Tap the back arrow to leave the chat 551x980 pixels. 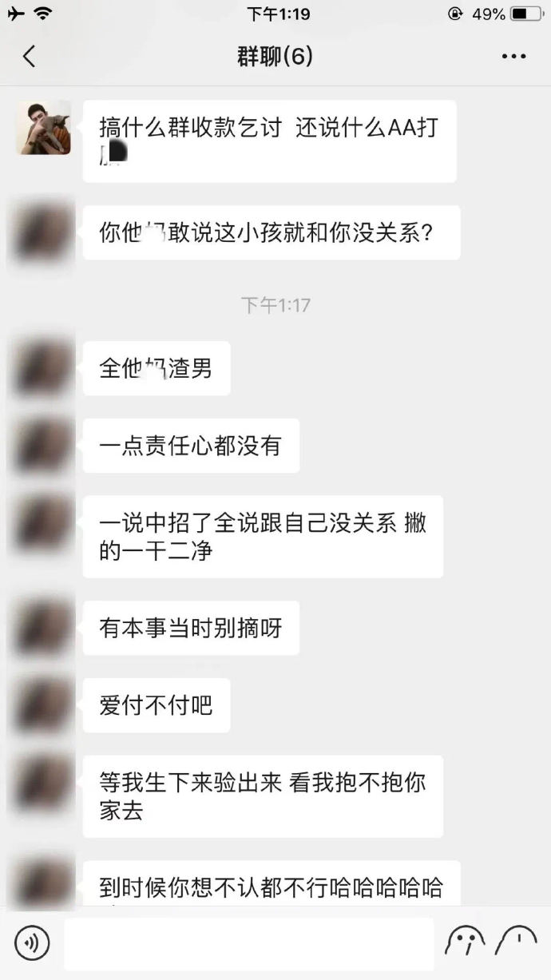click(x=30, y=57)
